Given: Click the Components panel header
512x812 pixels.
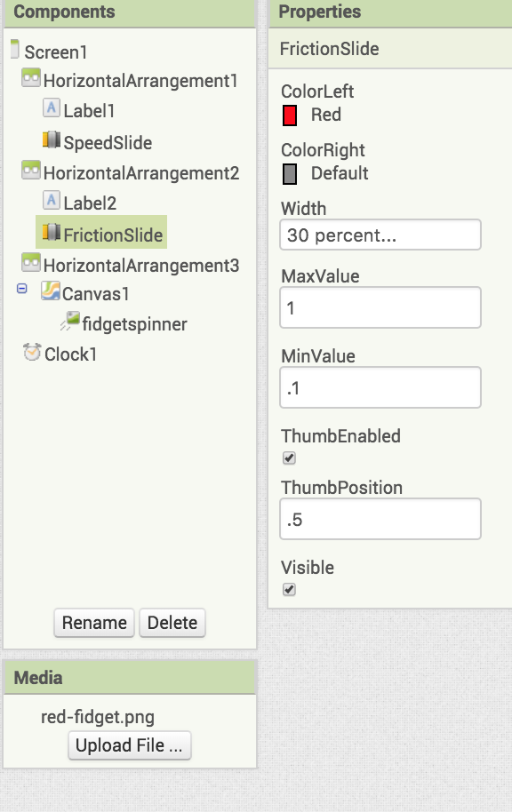Looking at the screenshot, I should pyautogui.click(x=130, y=13).
